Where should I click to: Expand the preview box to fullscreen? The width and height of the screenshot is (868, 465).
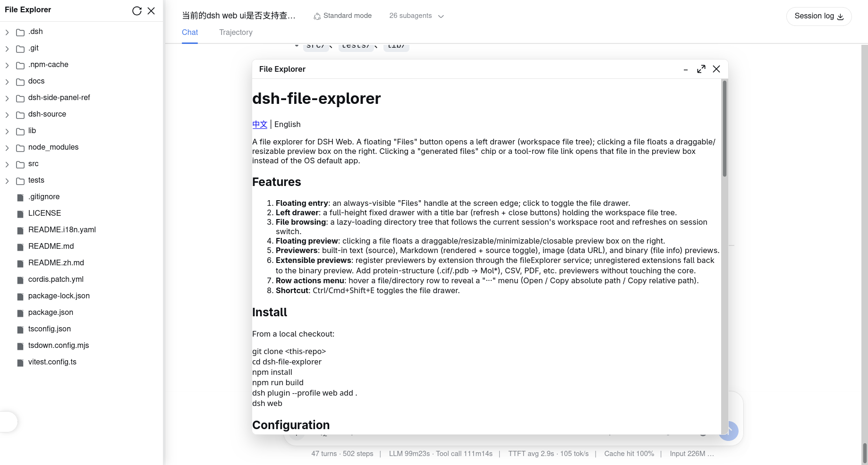(x=701, y=69)
